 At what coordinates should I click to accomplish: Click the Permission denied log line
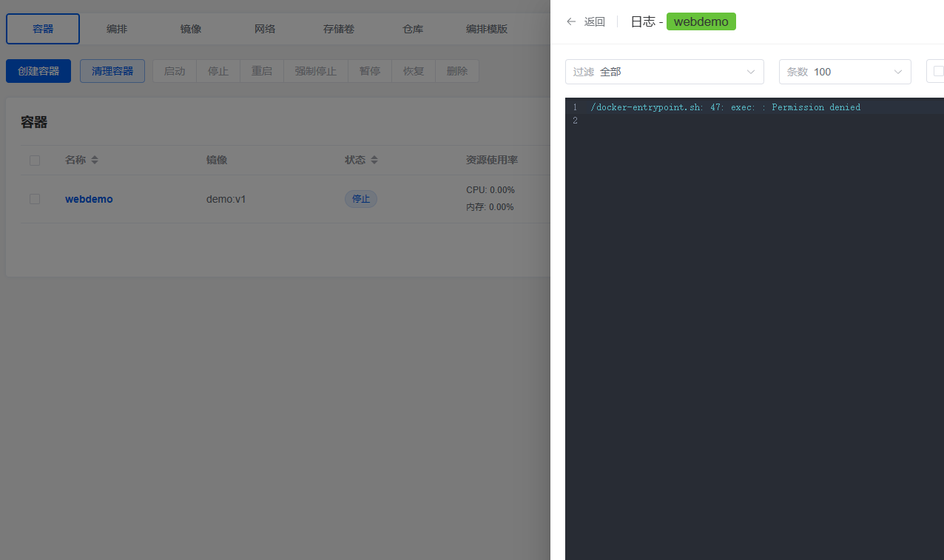click(725, 107)
